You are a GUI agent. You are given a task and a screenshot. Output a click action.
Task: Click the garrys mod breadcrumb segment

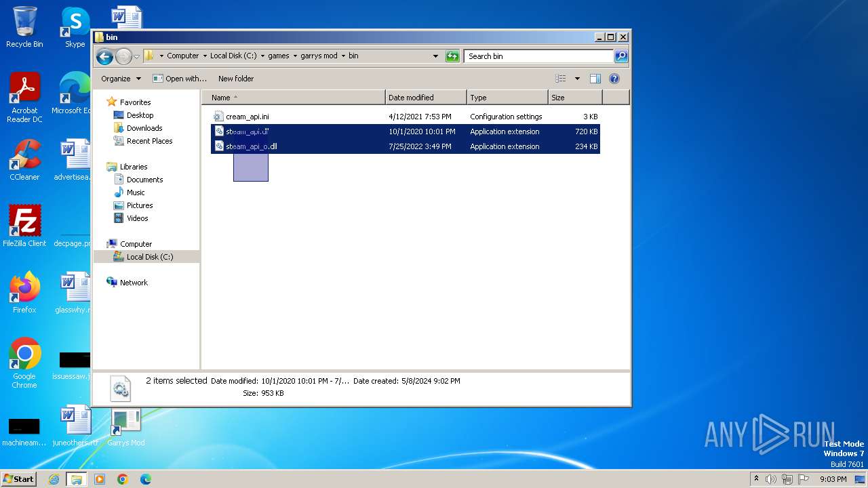(319, 56)
